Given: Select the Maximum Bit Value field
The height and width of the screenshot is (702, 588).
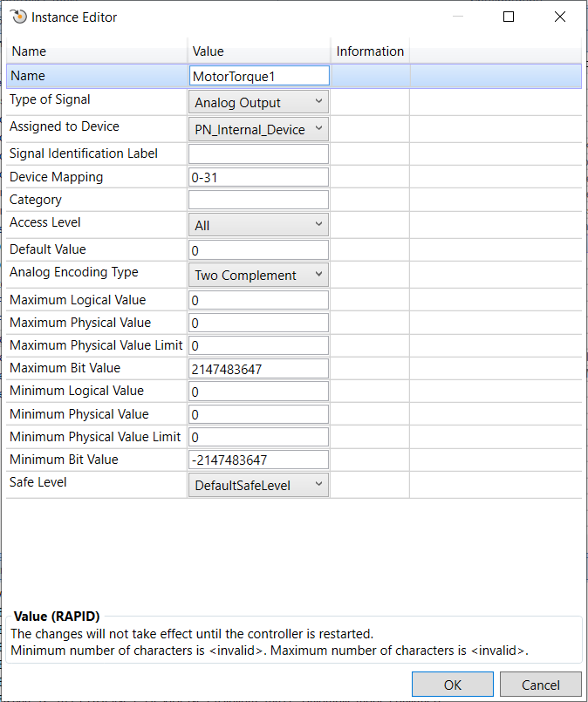Looking at the screenshot, I should click(x=258, y=369).
